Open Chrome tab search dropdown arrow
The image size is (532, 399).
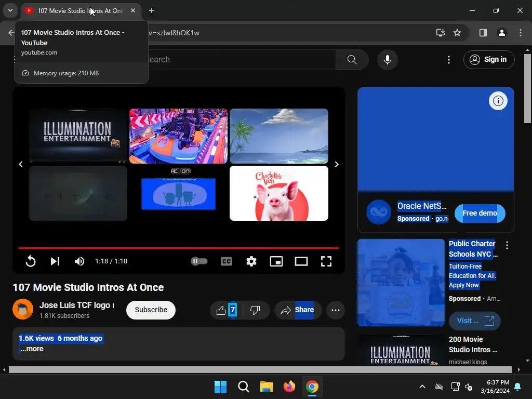click(x=10, y=10)
